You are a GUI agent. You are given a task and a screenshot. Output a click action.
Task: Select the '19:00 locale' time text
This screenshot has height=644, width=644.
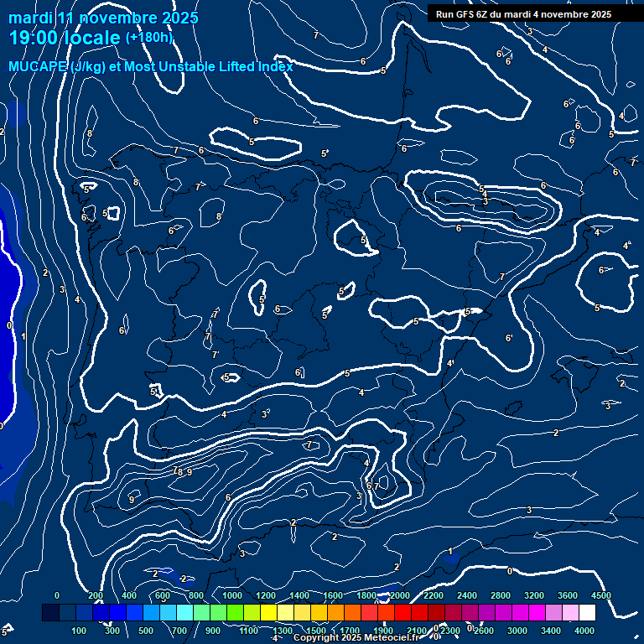click(x=65, y=38)
